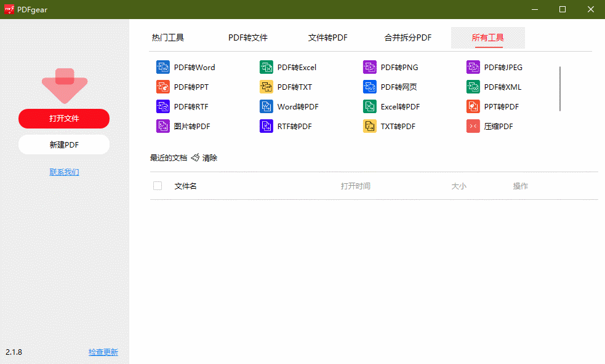Click the PDF转XML tool icon
The height and width of the screenshot is (364, 605).
473,87
